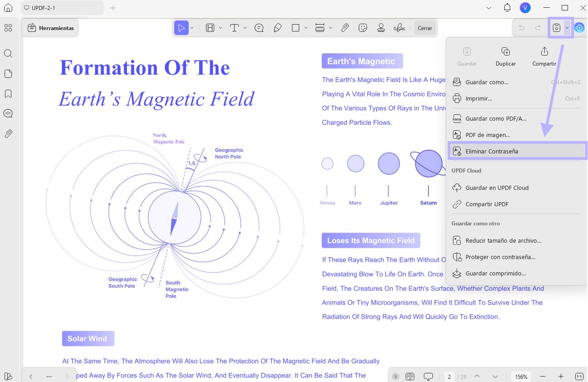Open the search magnifier in left sidebar
Screen dimensions: 588x382
pyautogui.click(x=8, y=54)
